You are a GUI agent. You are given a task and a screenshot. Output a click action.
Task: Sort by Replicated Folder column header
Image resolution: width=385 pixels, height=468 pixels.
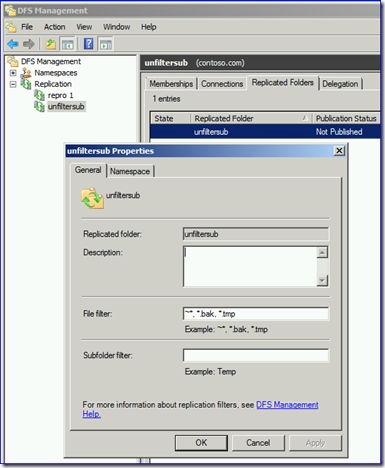click(251, 118)
